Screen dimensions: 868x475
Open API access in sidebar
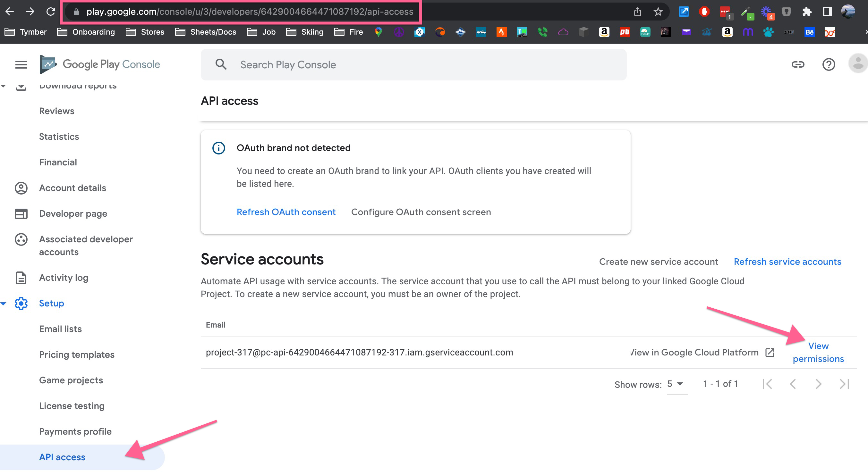pyautogui.click(x=62, y=457)
